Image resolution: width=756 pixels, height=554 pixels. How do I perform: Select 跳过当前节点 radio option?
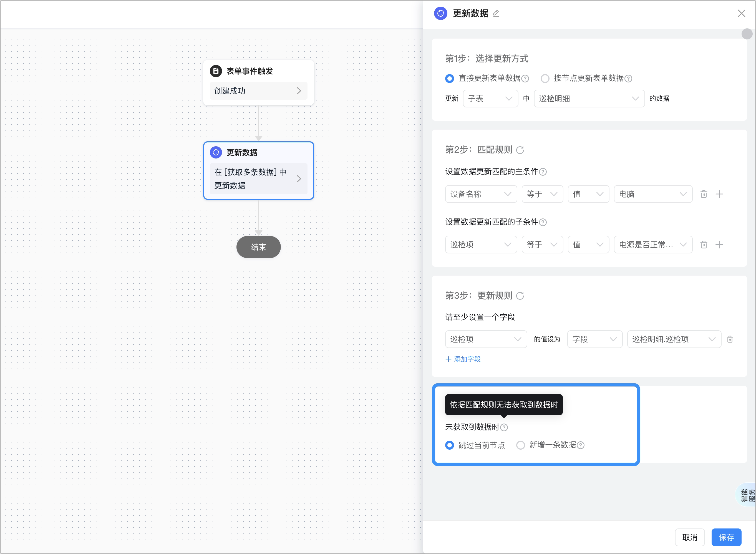[450, 445]
